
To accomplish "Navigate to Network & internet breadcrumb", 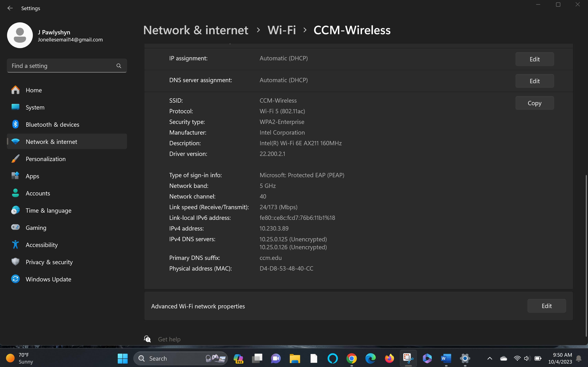I will 196,30.
